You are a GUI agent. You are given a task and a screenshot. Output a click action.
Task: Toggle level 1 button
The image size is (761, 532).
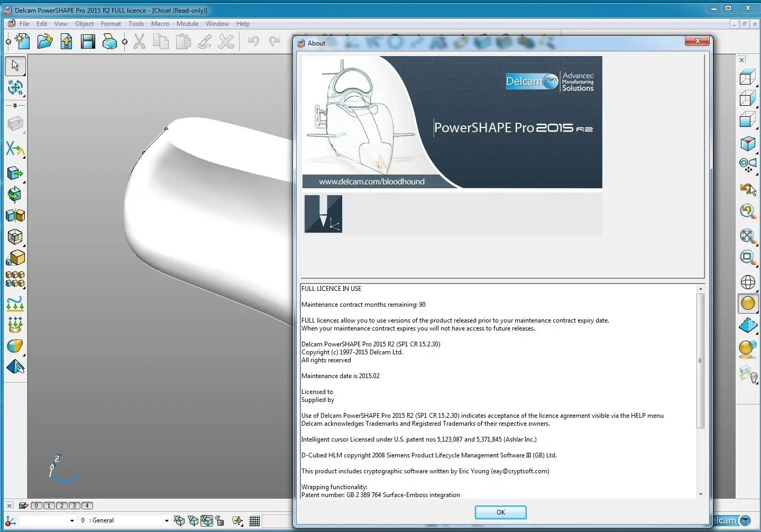click(x=49, y=506)
